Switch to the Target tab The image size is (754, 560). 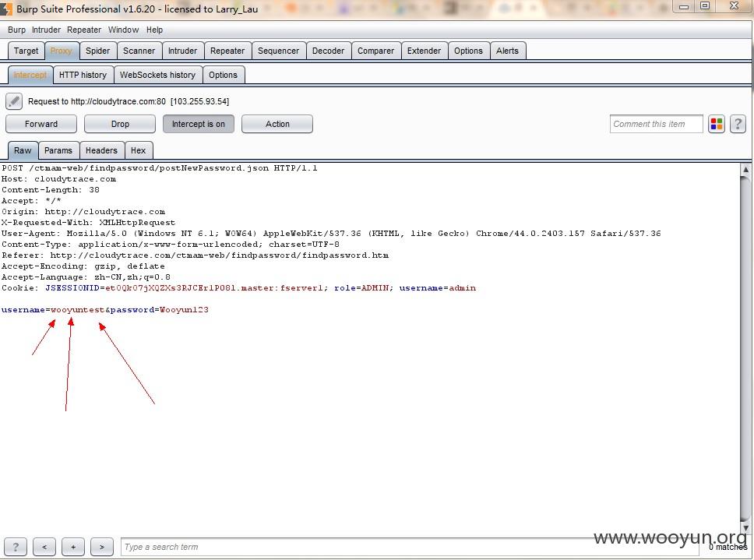pos(26,51)
